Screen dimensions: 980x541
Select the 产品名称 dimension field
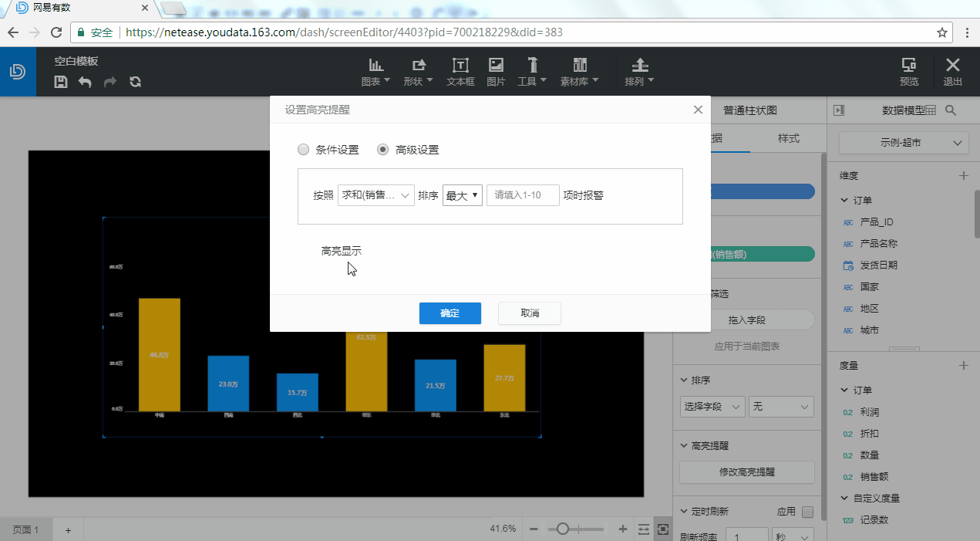[x=879, y=243]
